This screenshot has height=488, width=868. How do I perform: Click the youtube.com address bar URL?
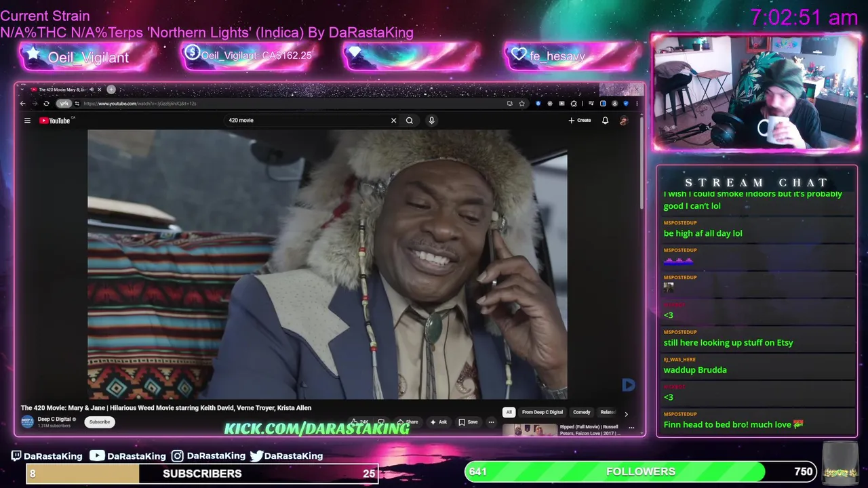tap(139, 104)
